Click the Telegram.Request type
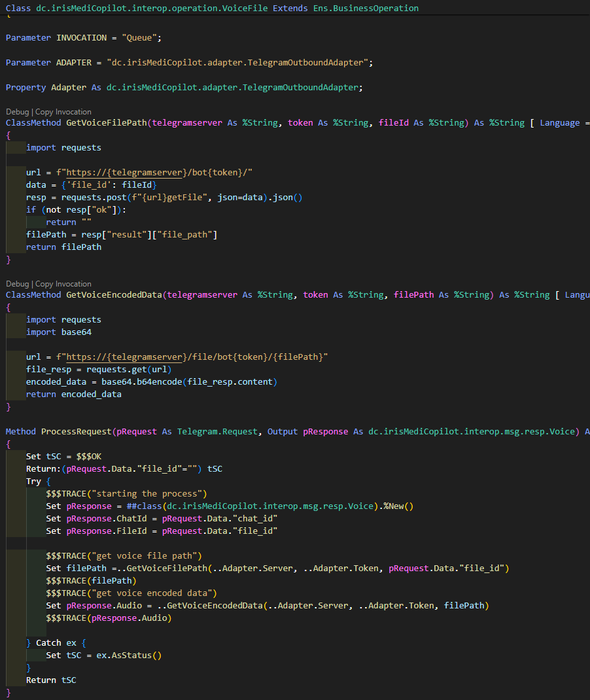Viewport: 590px width, 700px height. tap(217, 432)
